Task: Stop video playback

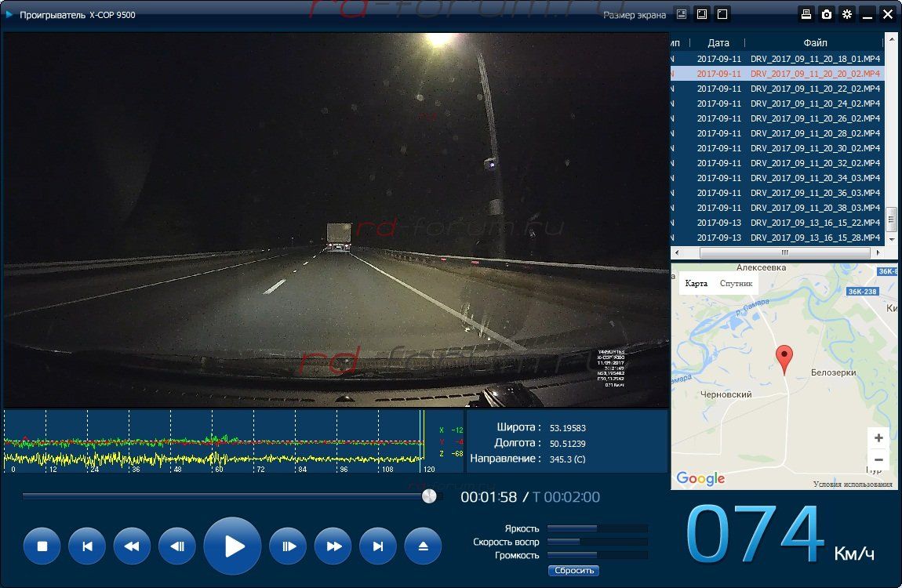Action: tap(43, 546)
